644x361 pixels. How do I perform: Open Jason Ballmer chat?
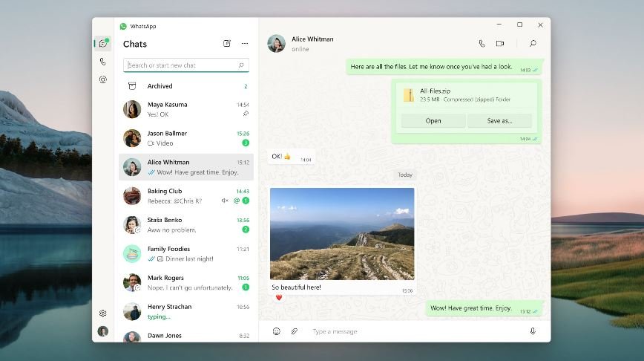tap(186, 138)
